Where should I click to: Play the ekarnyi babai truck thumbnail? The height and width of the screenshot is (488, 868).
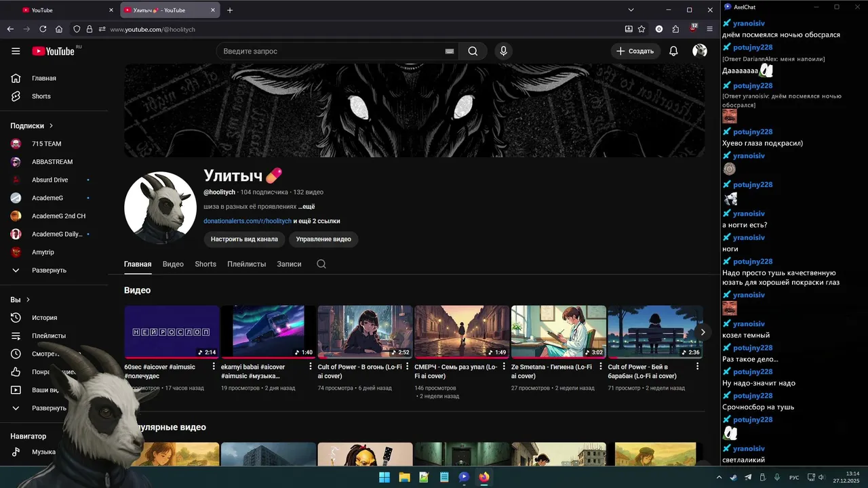tap(269, 331)
